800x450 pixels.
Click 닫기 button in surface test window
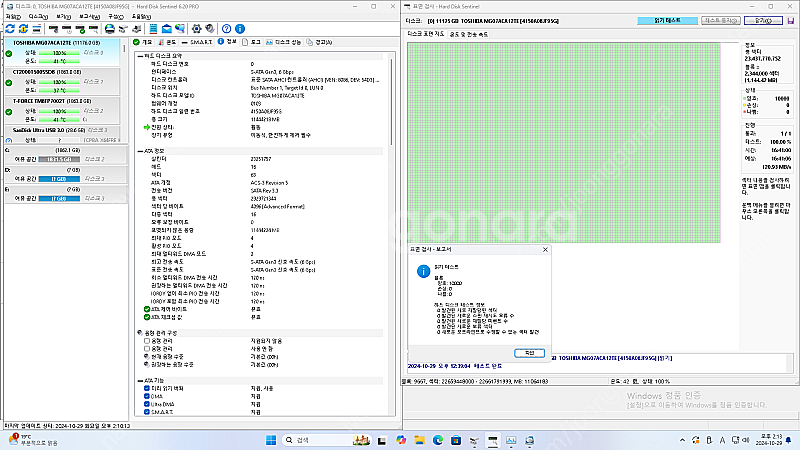[x=763, y=21]
